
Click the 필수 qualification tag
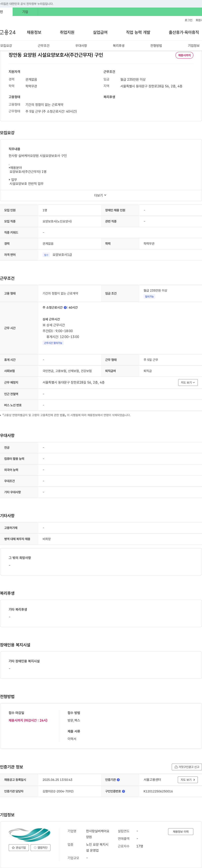click(x=46, y=255)
